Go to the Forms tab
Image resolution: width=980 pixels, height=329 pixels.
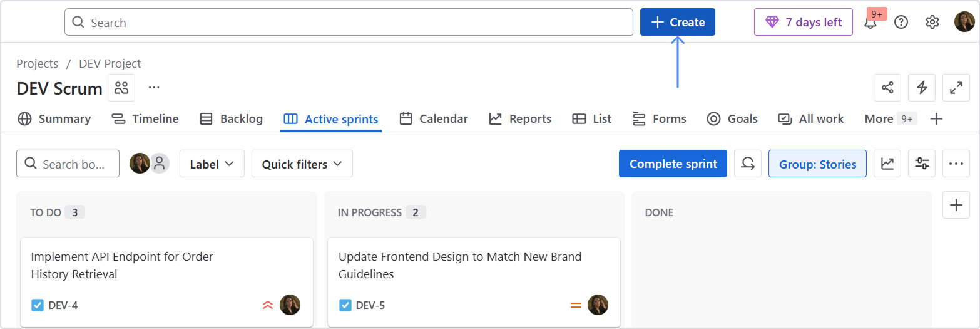pyautogui.click(x=660, y=118)
